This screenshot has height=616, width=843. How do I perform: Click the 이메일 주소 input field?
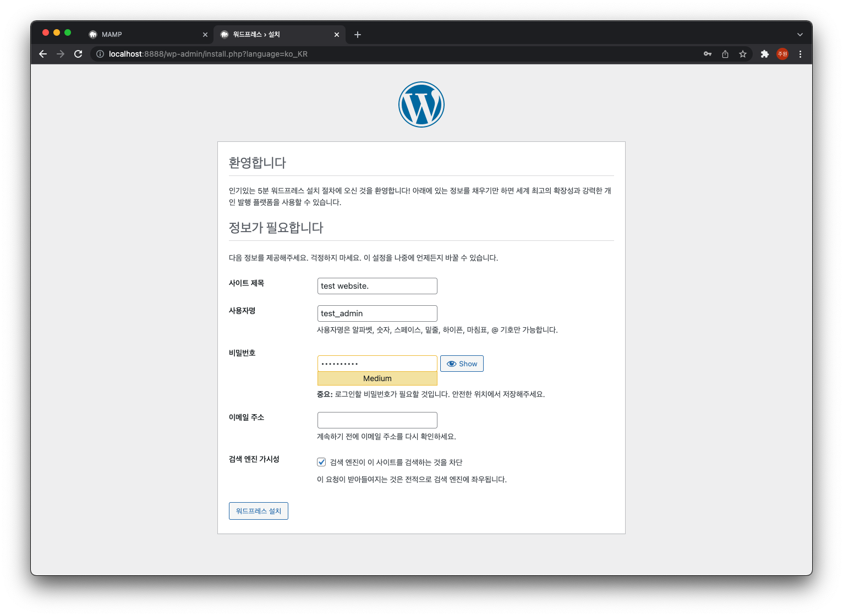click(x=377, y=420)
